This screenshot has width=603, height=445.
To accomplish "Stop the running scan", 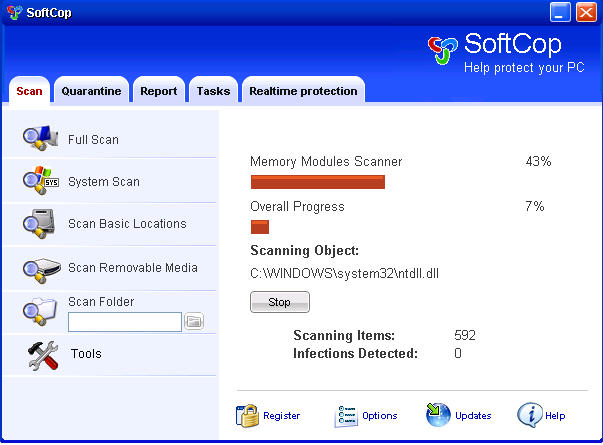I will (280, 302).
